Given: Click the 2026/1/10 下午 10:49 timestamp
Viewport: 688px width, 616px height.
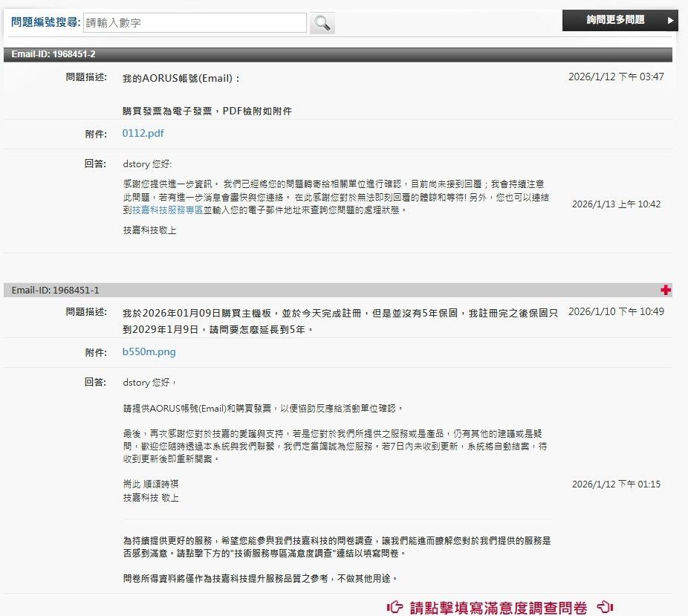Looking at the screenshot, I should point(616,312).
